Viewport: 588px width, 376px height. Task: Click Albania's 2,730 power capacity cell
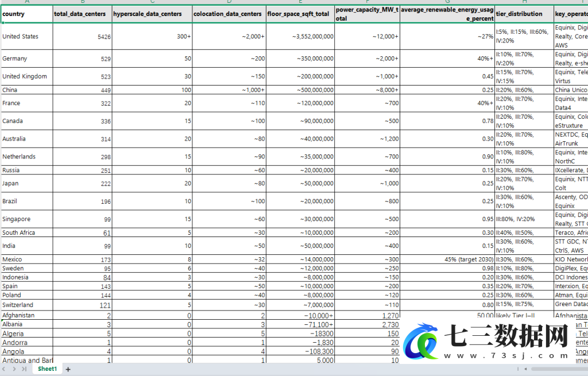[367, 324]
